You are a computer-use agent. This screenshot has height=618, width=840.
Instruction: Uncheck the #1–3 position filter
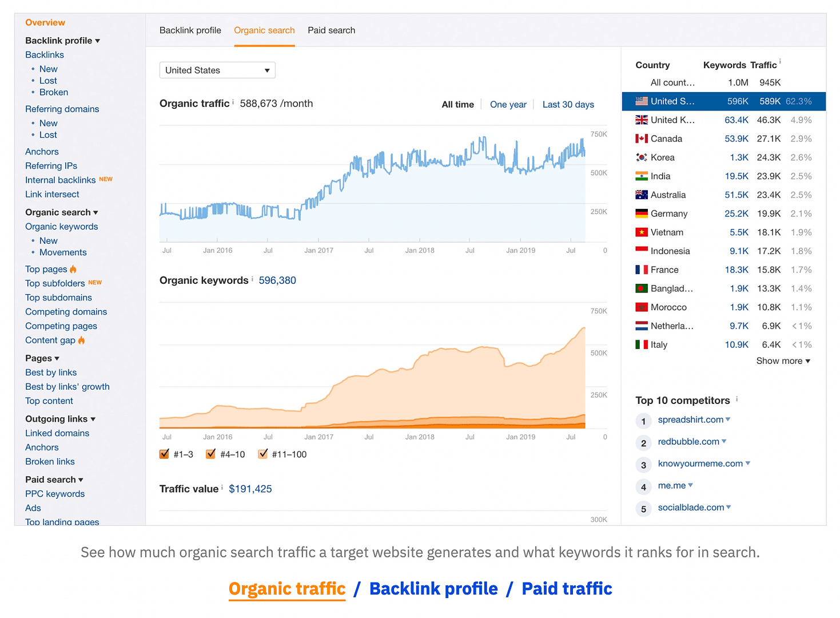tap(164, 453)
